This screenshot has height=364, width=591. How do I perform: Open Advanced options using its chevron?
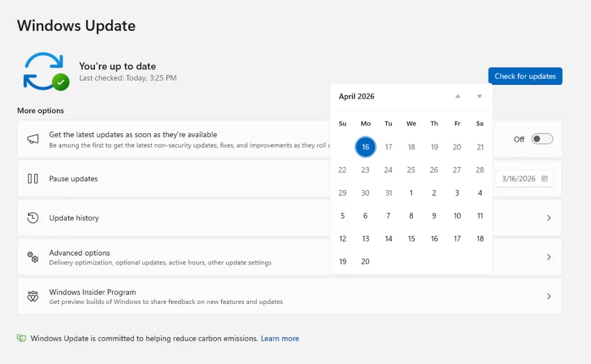pyautogui.click(x=549, y=257)
